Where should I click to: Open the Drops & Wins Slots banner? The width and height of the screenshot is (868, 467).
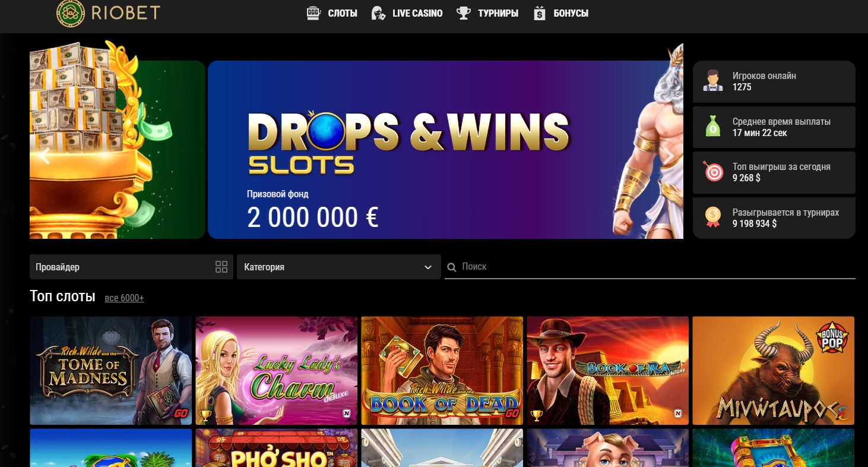pyautogui.click(x=445, y=150)
